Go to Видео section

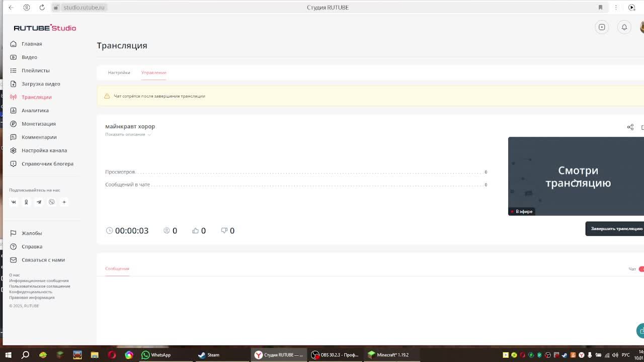29,57
